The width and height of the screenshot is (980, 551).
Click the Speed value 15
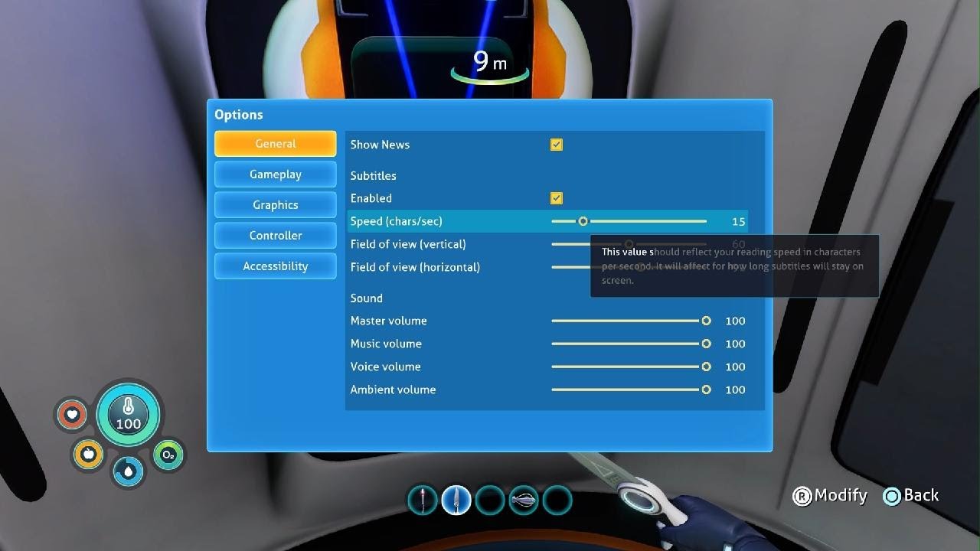pos(738,221)
